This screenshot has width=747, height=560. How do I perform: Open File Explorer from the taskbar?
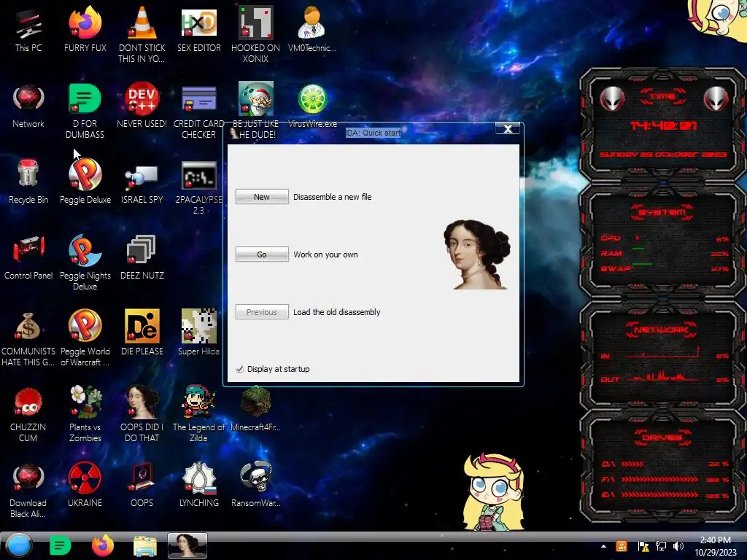[145, 546]
